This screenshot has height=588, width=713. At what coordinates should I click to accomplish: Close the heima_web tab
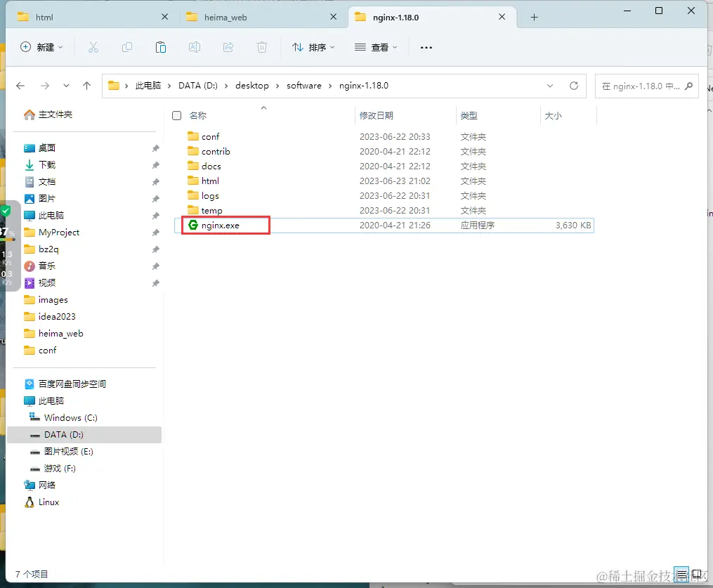point(333,17)
